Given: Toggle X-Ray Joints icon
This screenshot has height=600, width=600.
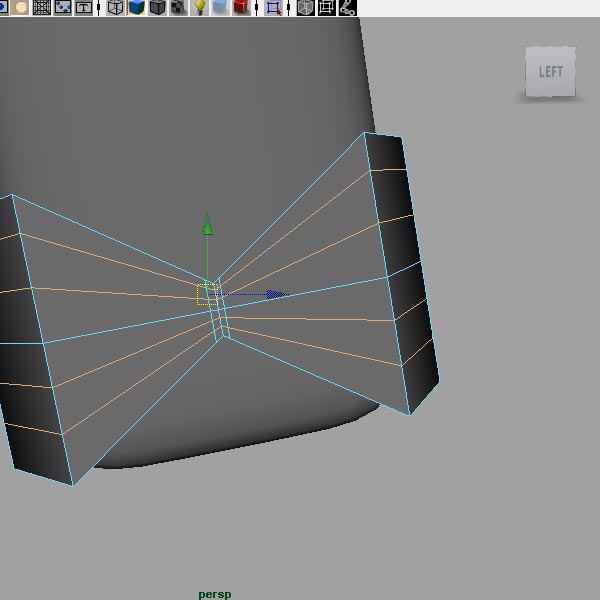Looking at the screenshot, I should point(348,7).
